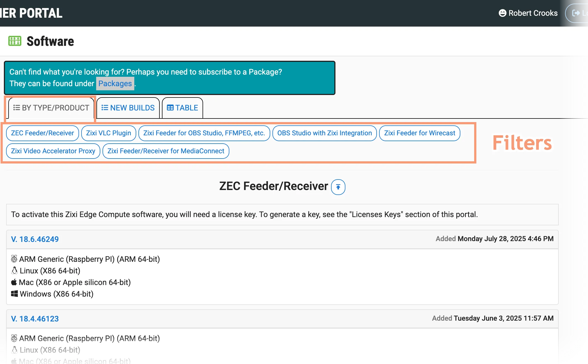
Task: Download Linux (X86 64-bit) build for 18.4.46123
Action: tap(50, 350)
